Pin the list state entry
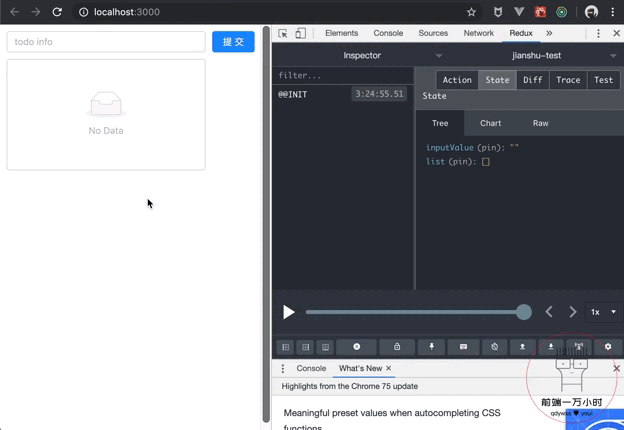The image size is (624, 430). click(x=459, y=161)
